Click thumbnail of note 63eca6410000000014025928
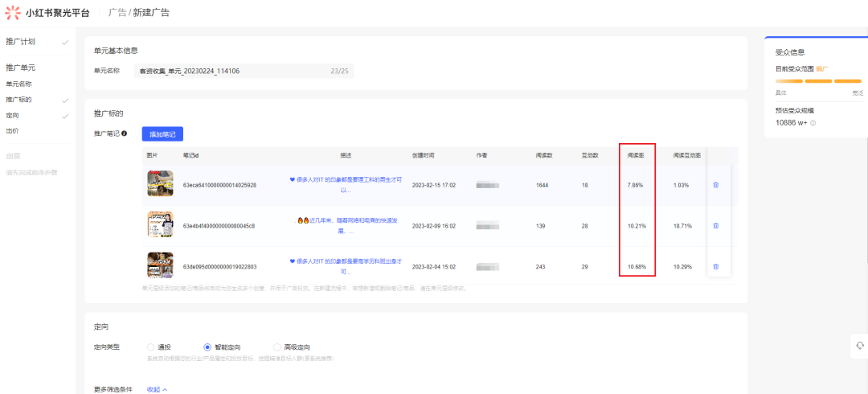Image resolution: width=868 pixels, height=394 pixels. tap(161, 183)
